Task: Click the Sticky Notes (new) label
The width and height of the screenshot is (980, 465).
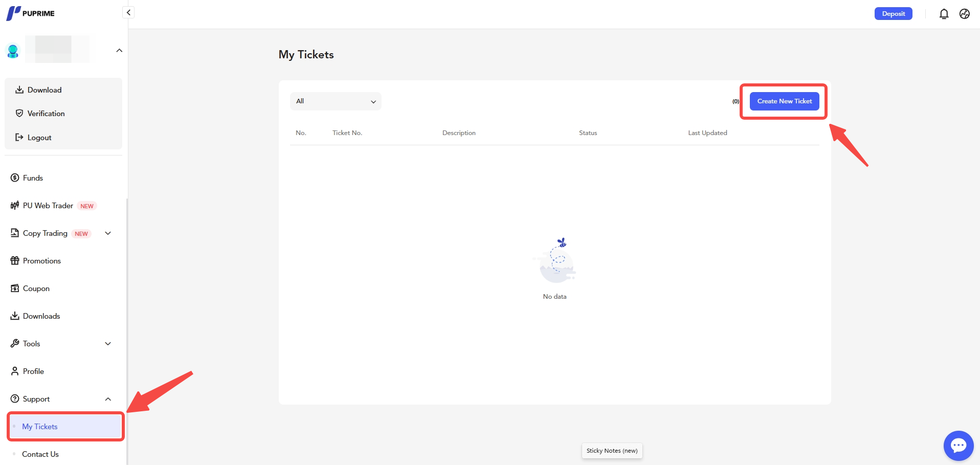Action: [612, 451]
